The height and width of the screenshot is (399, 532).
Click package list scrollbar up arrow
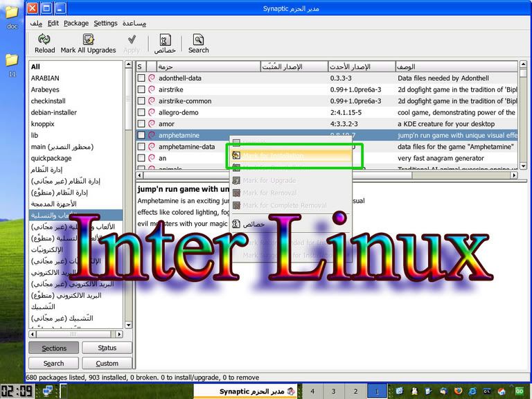[523, 64]
